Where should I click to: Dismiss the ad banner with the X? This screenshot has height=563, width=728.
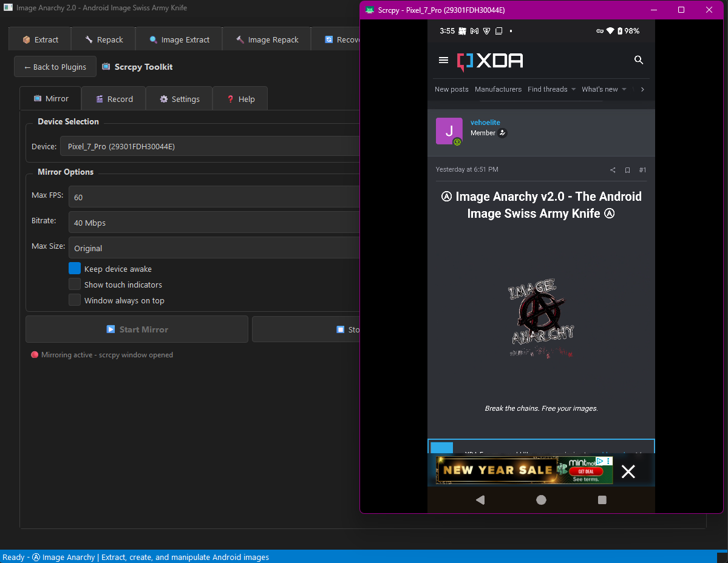tap(628, 471)
